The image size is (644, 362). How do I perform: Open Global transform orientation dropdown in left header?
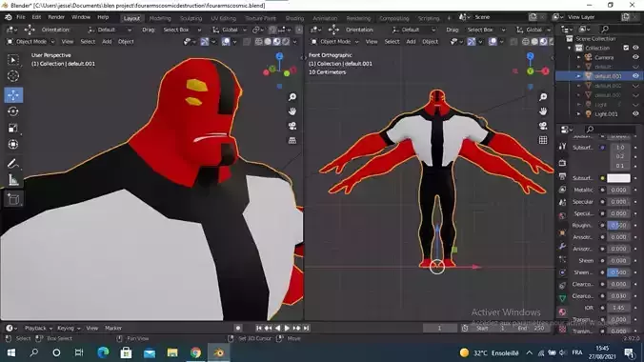pyautogui.click(x=230, y=30)
